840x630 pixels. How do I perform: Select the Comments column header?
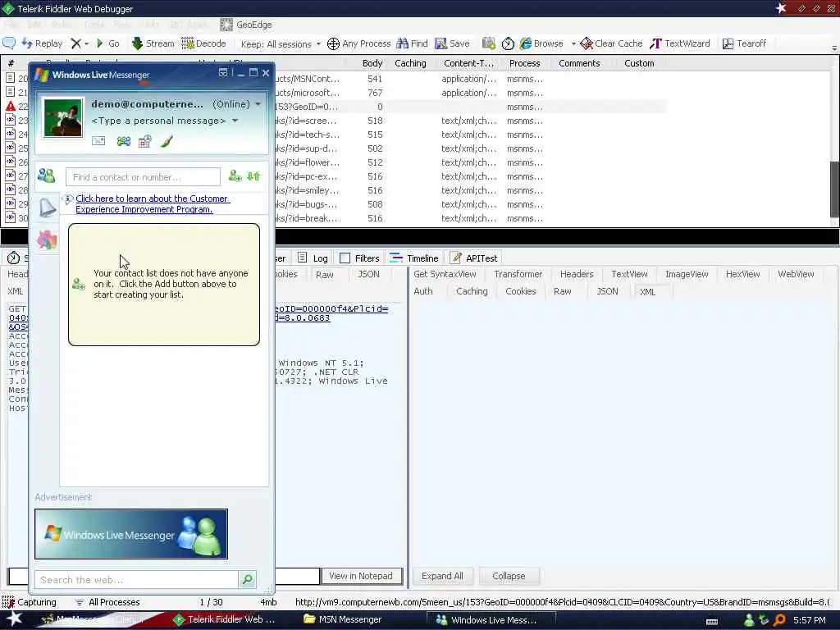[x=579, y=63]
